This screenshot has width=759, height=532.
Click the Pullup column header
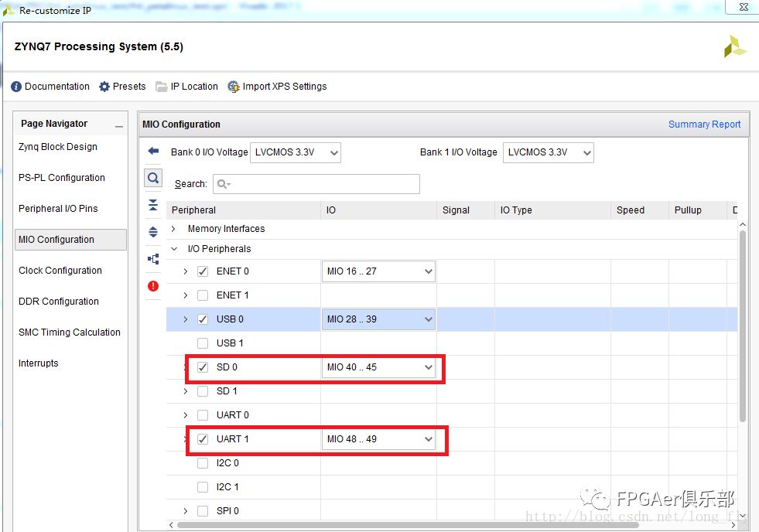point(698,210)
